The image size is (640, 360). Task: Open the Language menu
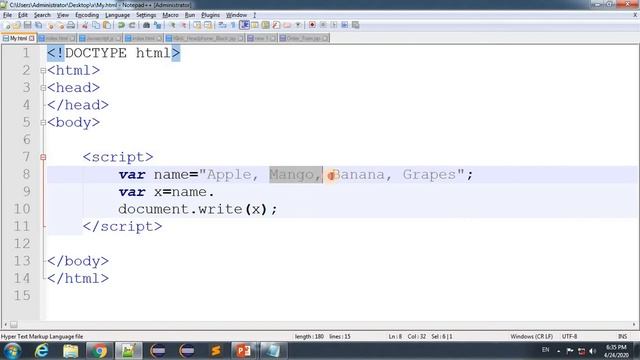tap(118, 15)
